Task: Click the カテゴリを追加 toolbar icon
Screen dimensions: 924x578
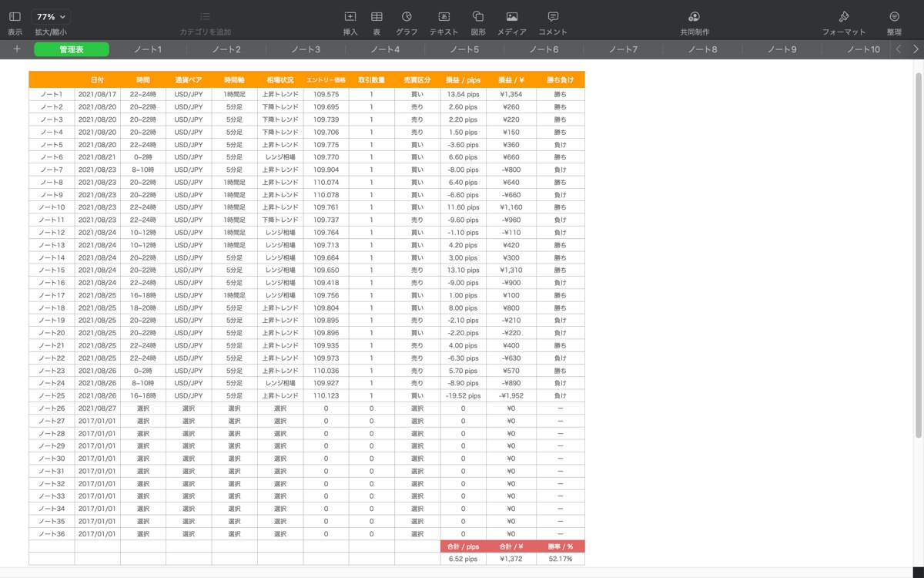Action: click(205, 16)
